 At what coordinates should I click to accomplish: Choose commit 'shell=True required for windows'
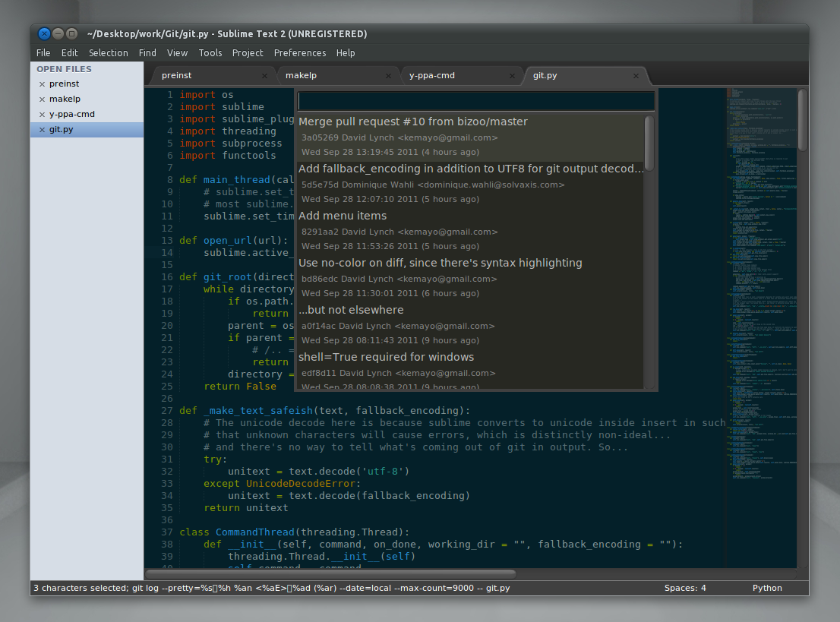(x=470, y=370)
